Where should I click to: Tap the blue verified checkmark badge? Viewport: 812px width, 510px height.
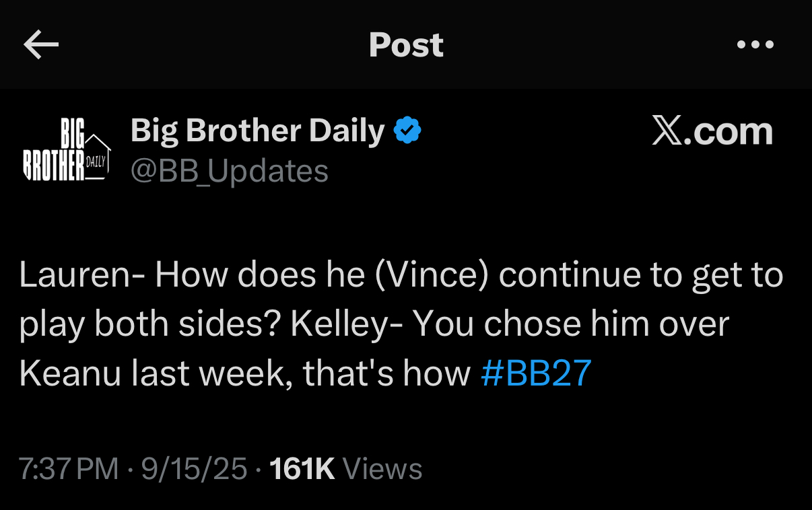point(407,130)
